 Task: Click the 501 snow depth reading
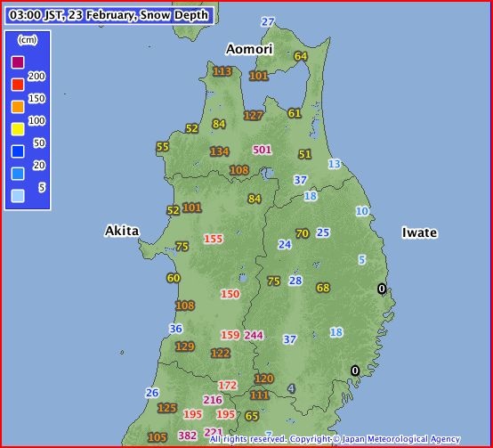click(x=262, y=150)
